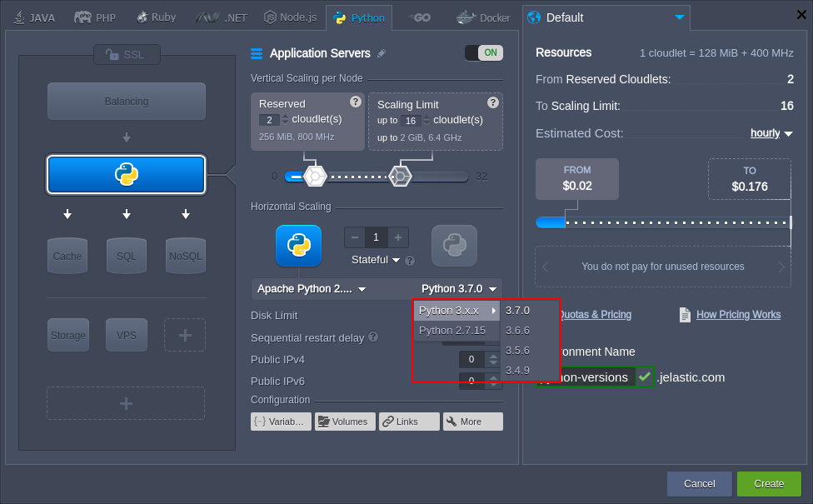Open the Volumes settings
Viewport: 813px width, 504px height.
point(345,422)
